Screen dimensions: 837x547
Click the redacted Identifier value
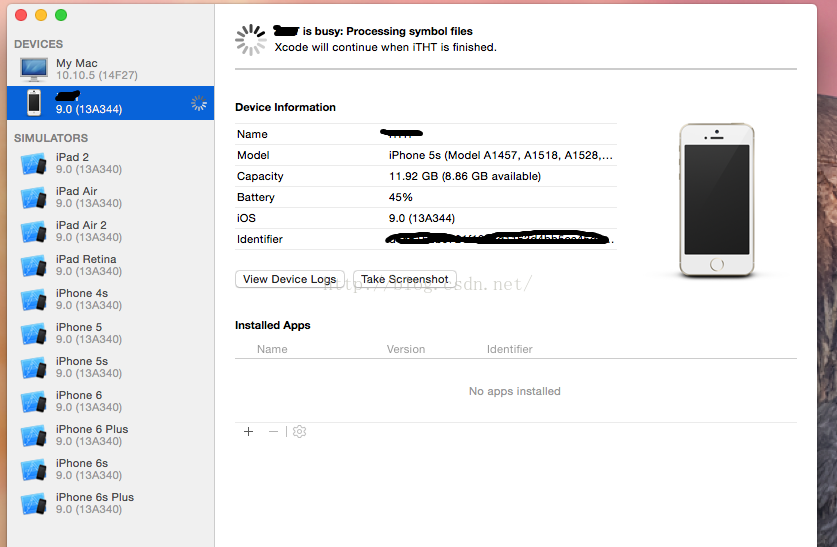point(499,239)
